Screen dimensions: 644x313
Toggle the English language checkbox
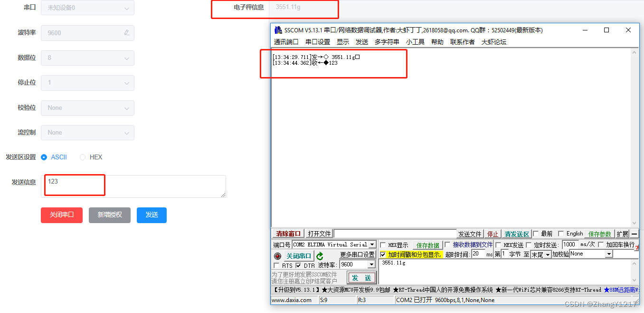pos(561,234)
